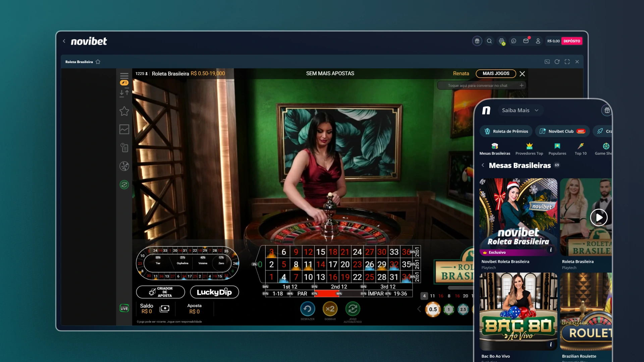This screenshot has width=644, height=362.
Task: Expand the chat with the plus icon
Action: point(522,85)
